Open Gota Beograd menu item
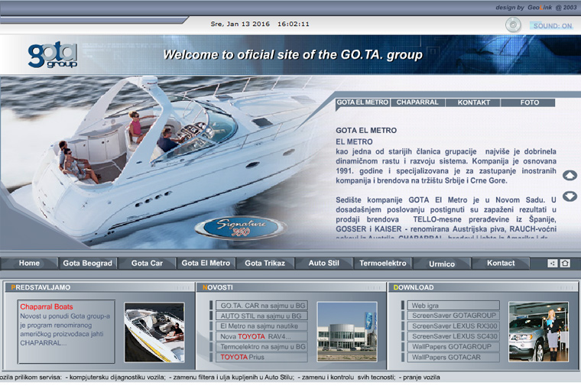 [x=87, y=264]
